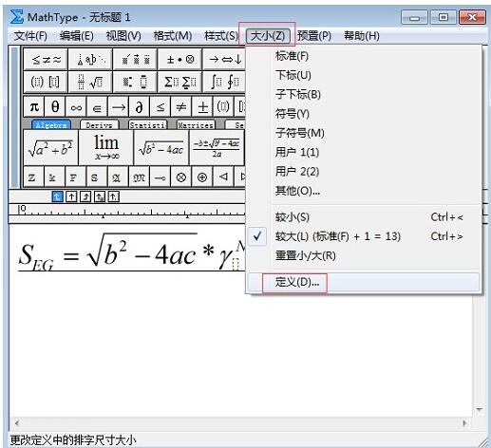
Task: Select the fourth tab-stop alignment button
Action: (x=100, y=196)
